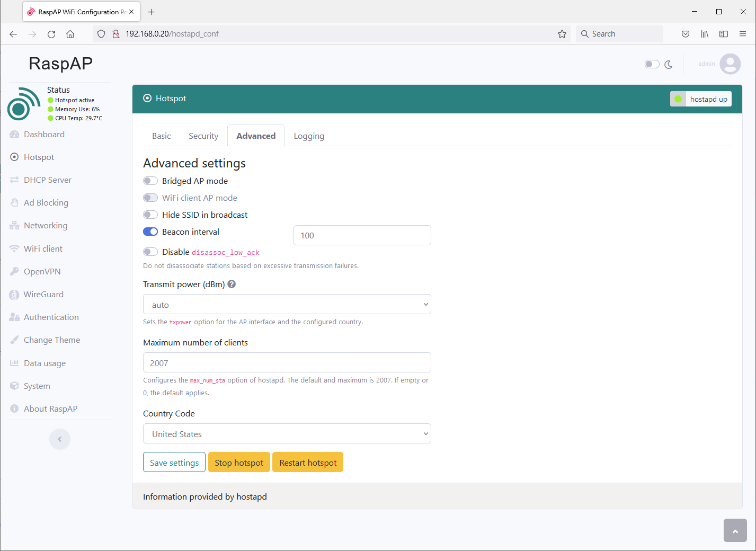Click the Transmit power help question icon

[x=232, y=284]
